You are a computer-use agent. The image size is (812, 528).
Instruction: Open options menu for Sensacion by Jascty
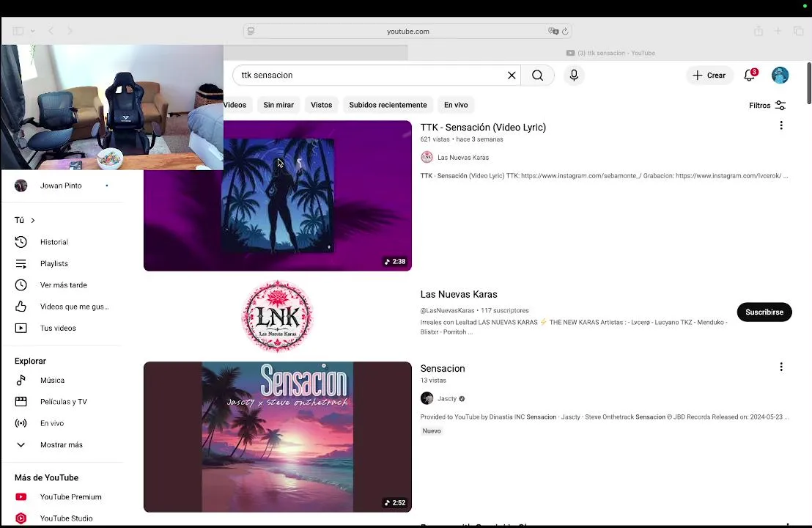tap(781, 367)
